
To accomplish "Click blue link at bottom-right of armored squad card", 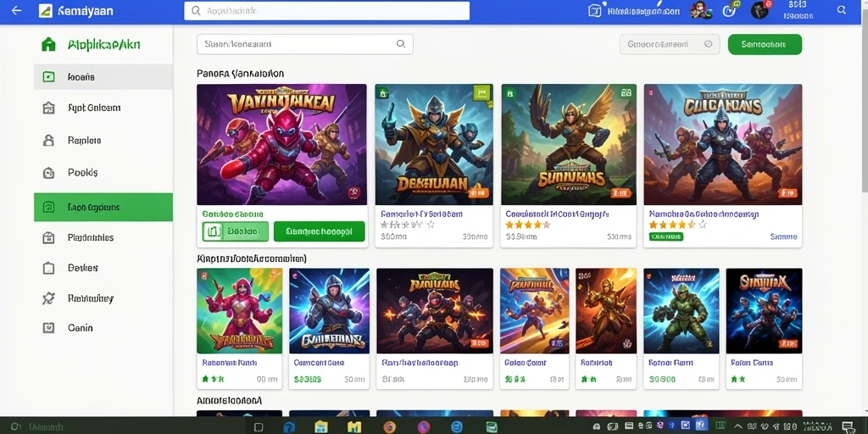I will pos(783,236).
